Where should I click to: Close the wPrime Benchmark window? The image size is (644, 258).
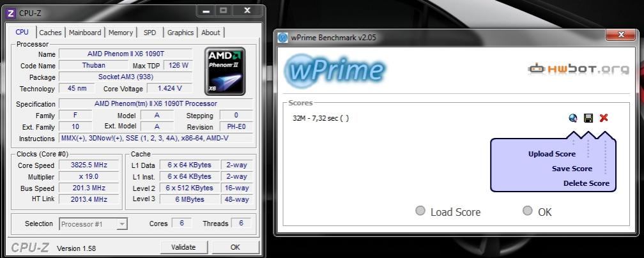click(622, 34)
